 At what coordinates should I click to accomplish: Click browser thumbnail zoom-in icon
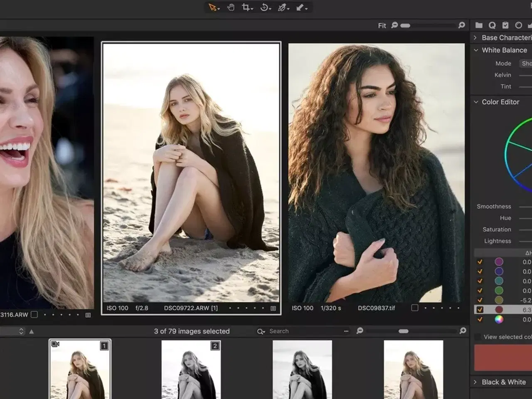463,331
